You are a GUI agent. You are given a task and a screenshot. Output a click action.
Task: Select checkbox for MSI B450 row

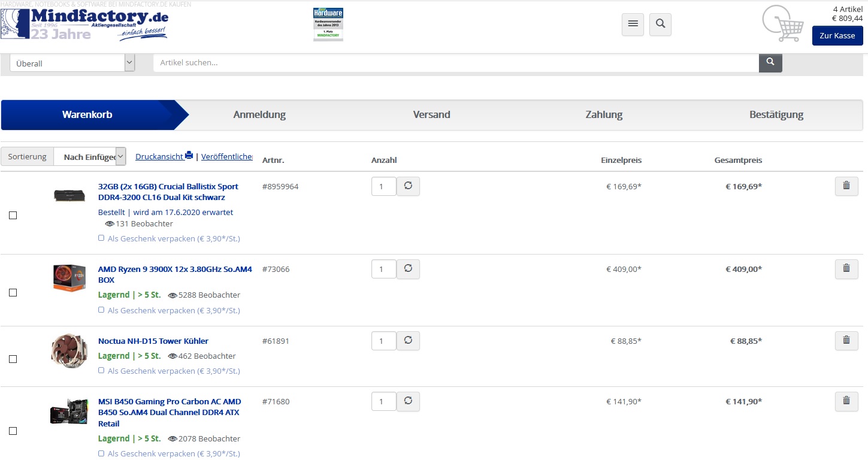click(13, 431)
